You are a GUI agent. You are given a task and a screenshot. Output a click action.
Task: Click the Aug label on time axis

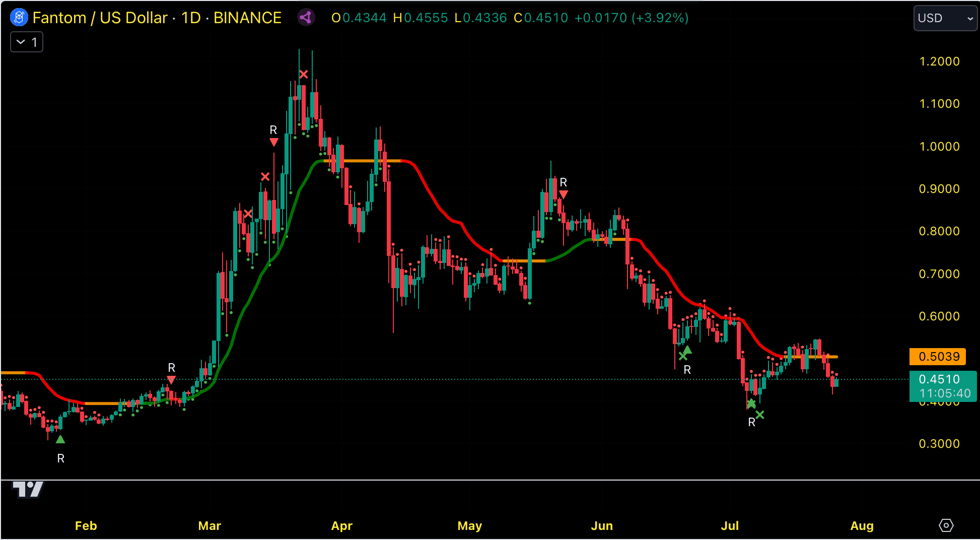[x=862, y=526]
